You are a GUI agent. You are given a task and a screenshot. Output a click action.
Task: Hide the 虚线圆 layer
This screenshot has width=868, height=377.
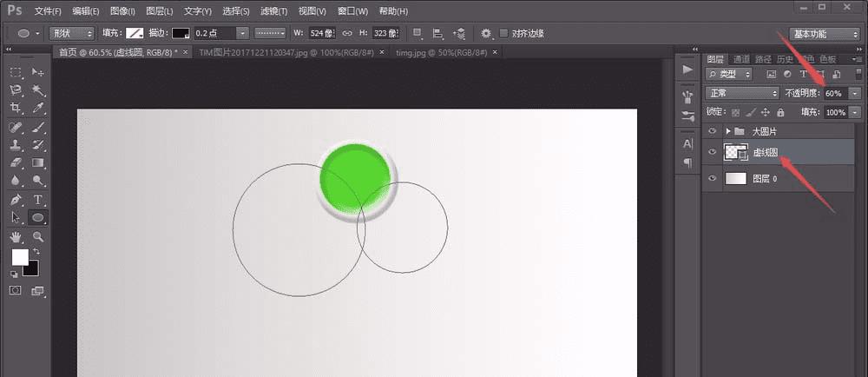click(713, 151)
